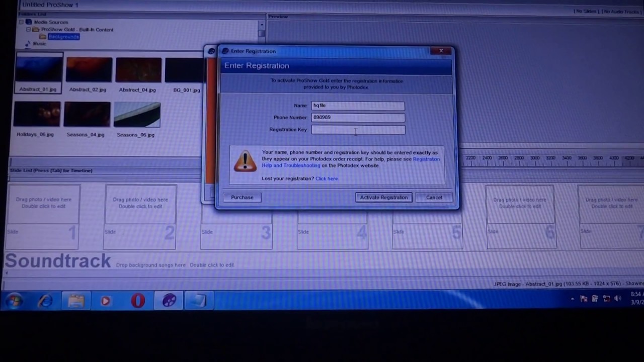Click empty slide placeholder 5
The image size is (644, 362).
click(427, 229)
